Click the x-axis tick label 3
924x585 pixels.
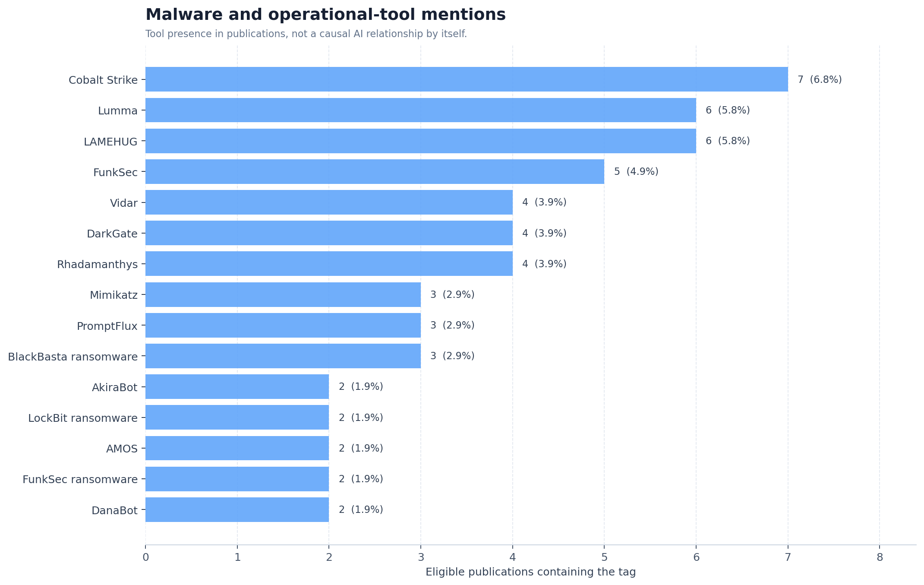[x=421, y=557]
